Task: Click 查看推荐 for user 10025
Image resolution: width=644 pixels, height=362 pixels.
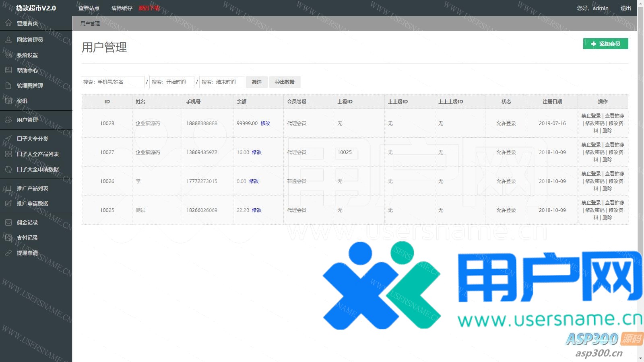Action: tap(615, 203)
